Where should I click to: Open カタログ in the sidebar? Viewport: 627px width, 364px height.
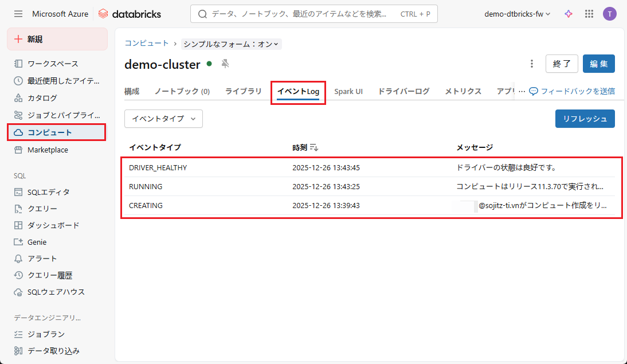[x=42, y=98]
